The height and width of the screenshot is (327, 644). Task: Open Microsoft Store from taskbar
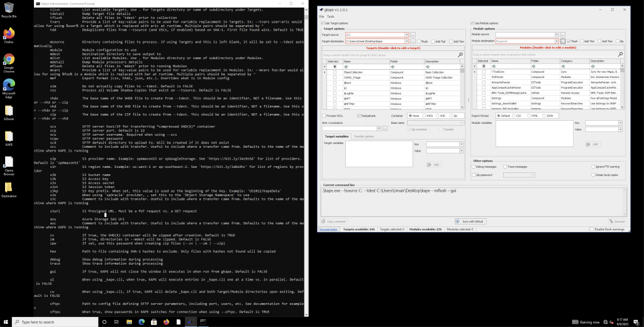click(x=153, y=322)
